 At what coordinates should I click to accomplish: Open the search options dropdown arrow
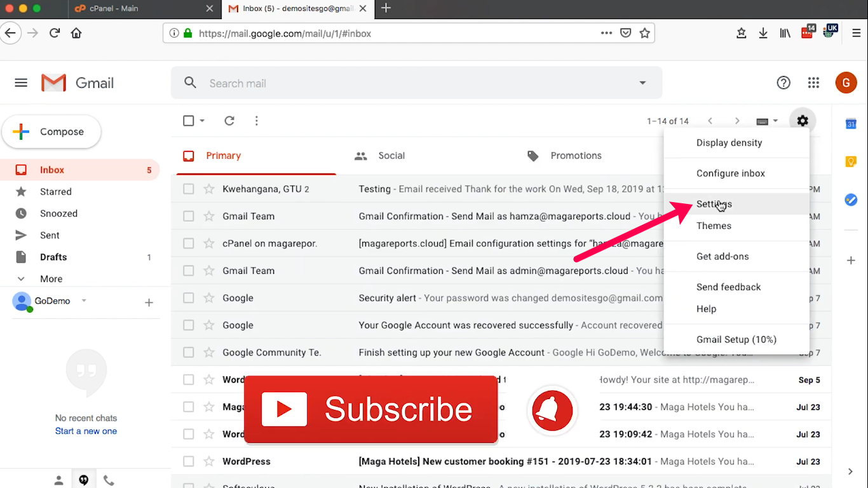point(642,83)
